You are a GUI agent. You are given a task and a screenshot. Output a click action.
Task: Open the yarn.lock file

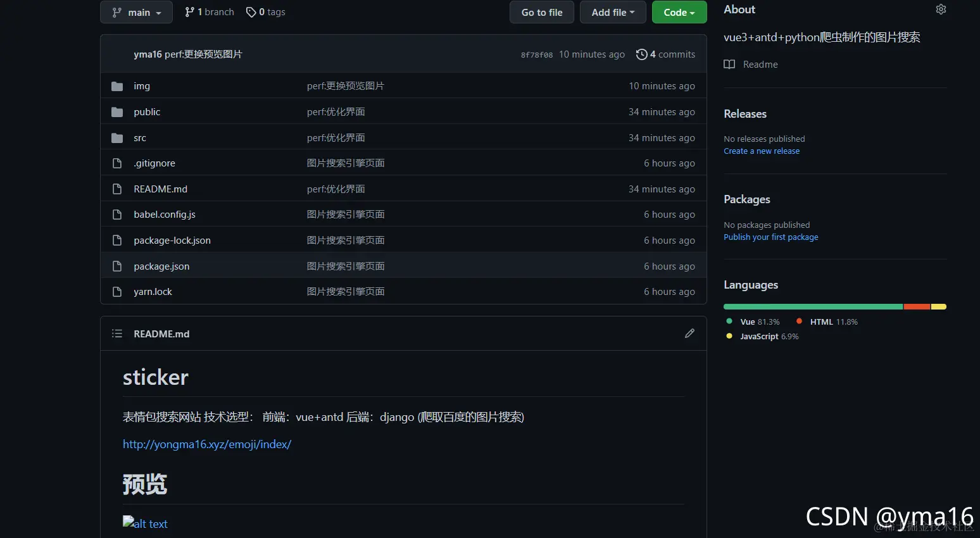153,292
